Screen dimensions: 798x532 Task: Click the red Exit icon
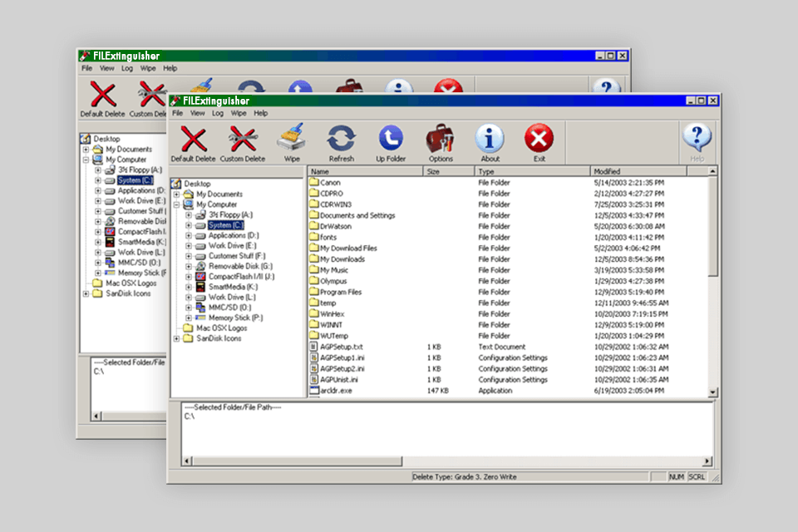(539, 138)
